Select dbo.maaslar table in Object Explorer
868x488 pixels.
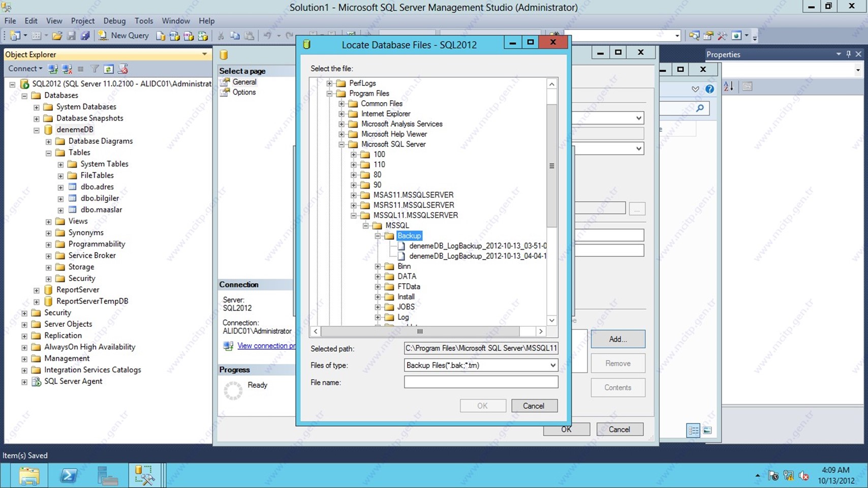coord(101,209)
